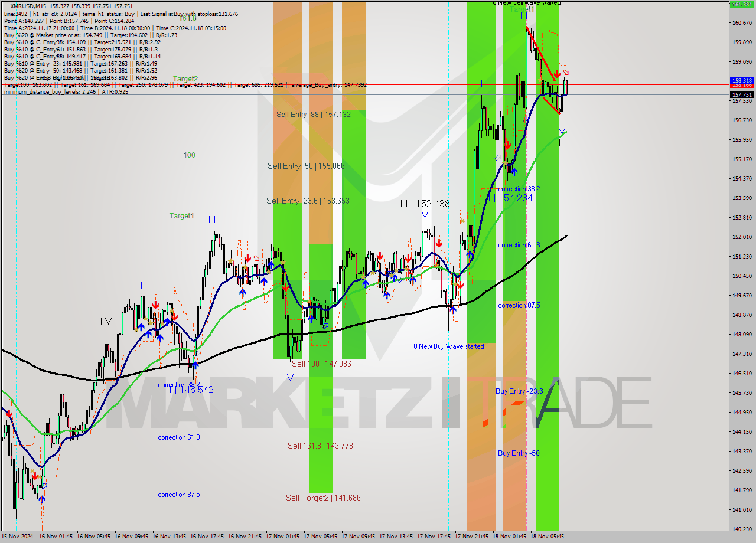756x543 pixels.
Task: Click 'correction 38.2' above the 154.284 label
Action: 519,189
